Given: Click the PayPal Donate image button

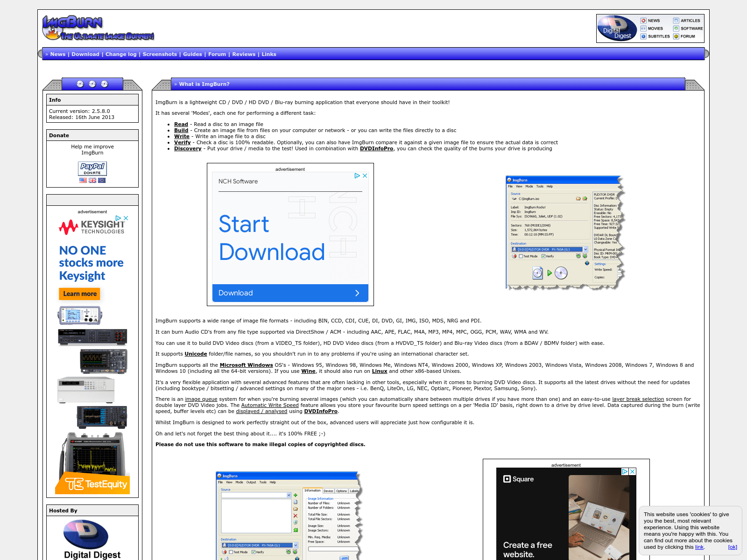Looking at the screenshot, I should coord(92,168).
